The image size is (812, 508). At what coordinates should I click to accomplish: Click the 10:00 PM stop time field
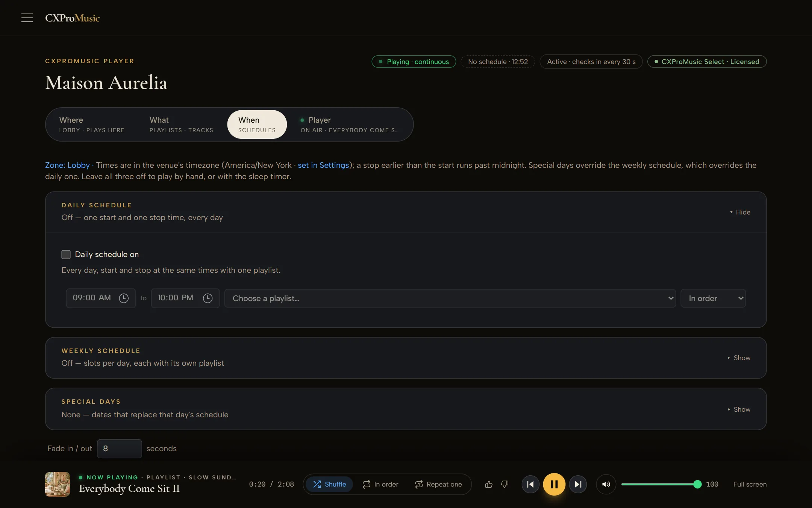click(185, 298)
